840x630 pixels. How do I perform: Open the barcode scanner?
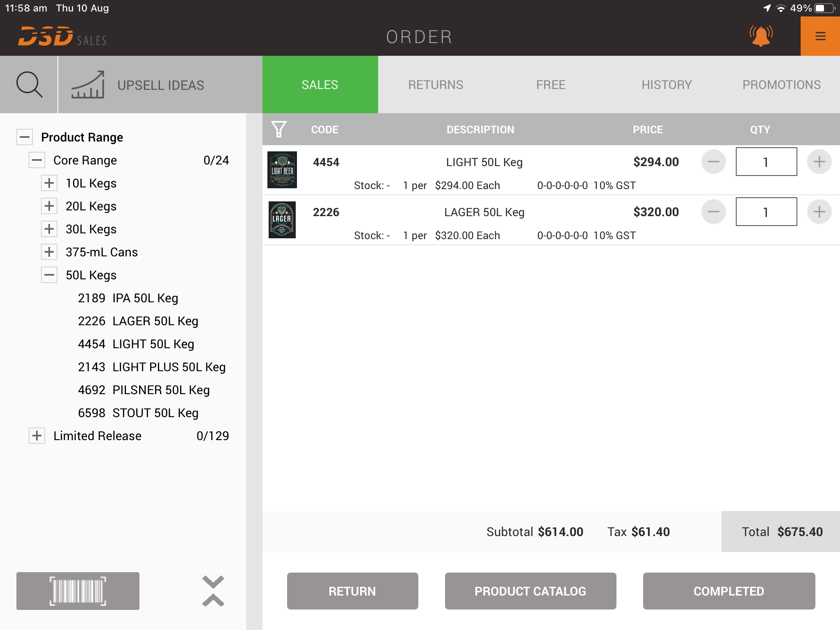[x=78, y=591]
